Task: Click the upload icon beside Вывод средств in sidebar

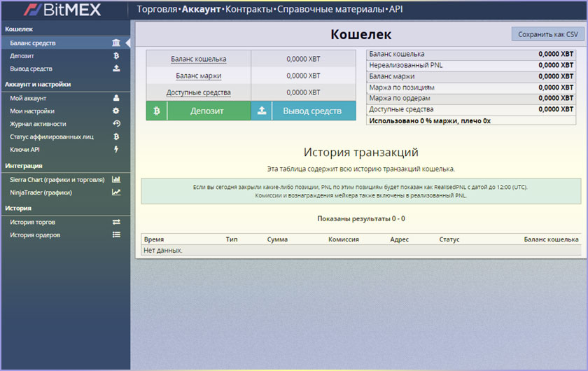Action: coord(116,69)
